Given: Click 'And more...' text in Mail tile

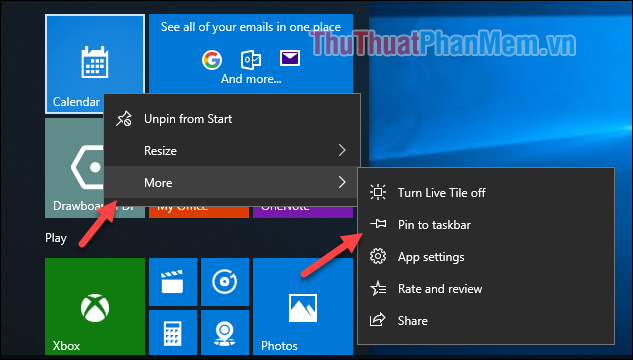Looking at the screenshot, I should pos(251,78).
